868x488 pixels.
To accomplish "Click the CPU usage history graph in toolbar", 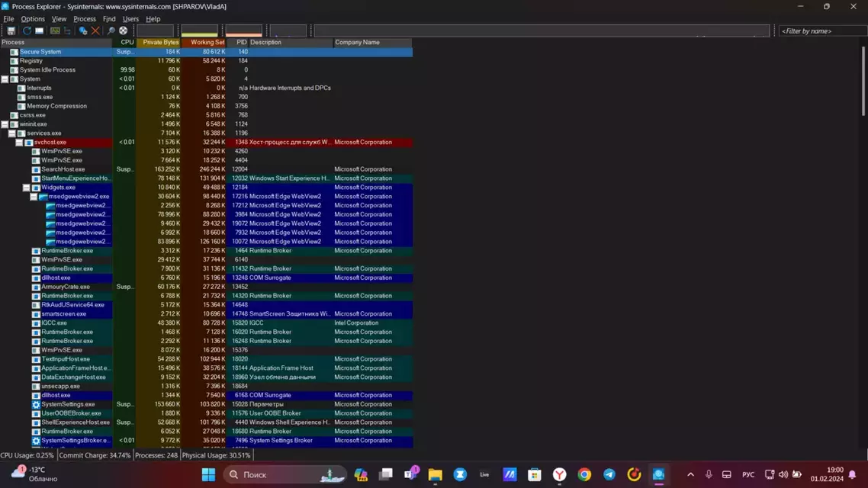I will coord(155,31).
